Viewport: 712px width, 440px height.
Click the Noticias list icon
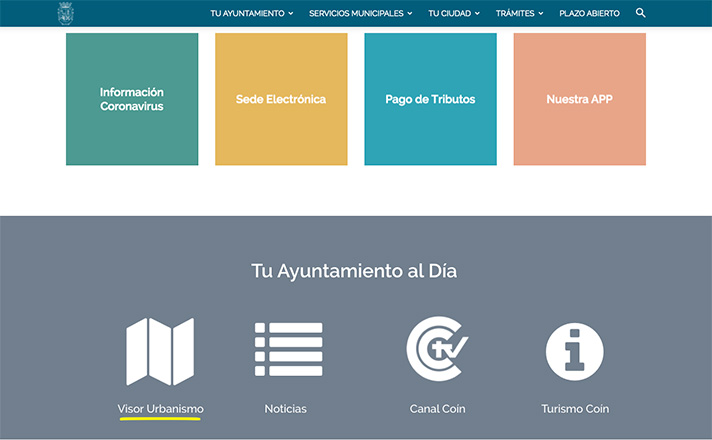point(288,349)
